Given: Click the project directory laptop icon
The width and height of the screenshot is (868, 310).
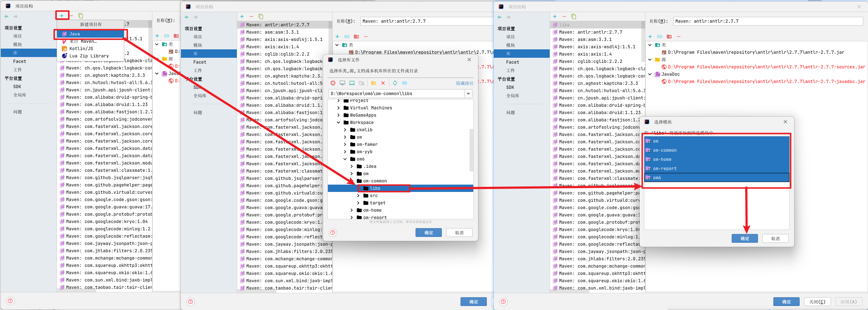Looking at the screenshot, I should 352,83.
